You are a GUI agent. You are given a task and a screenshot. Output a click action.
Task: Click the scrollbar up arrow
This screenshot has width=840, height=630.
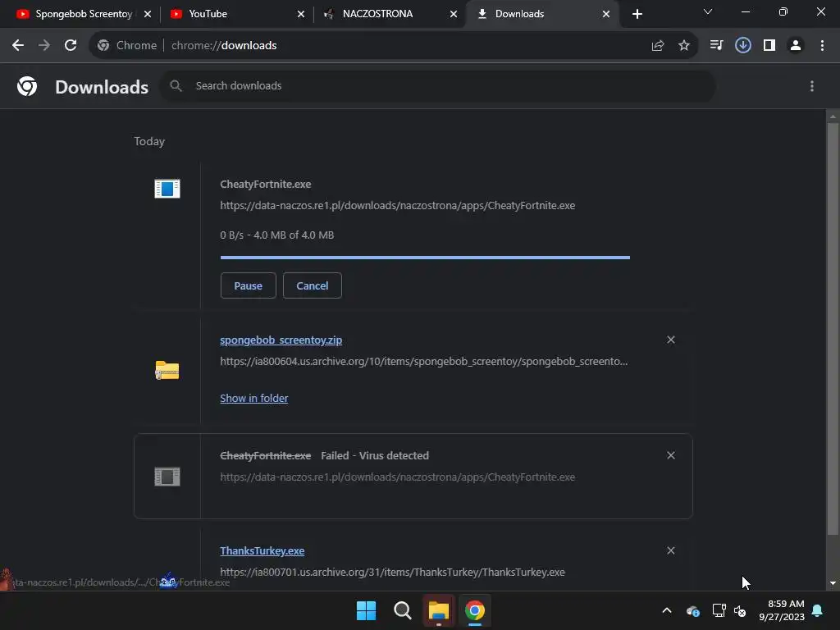click(x=833, y=116)
